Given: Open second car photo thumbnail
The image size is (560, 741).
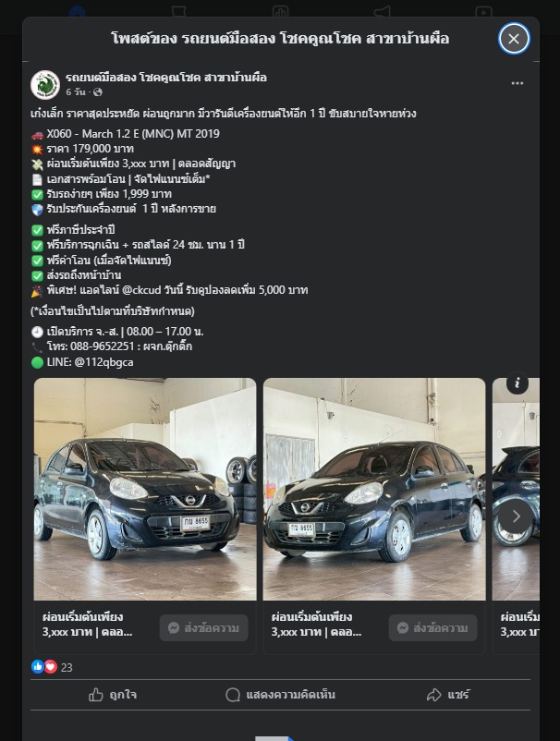Looking at the screenshot, I should (374, 489).
